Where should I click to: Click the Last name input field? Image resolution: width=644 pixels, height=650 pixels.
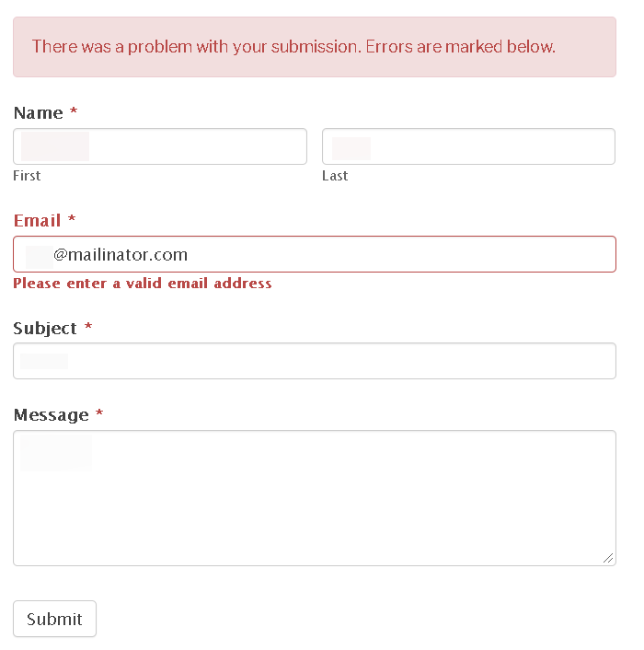pos(468,146)
